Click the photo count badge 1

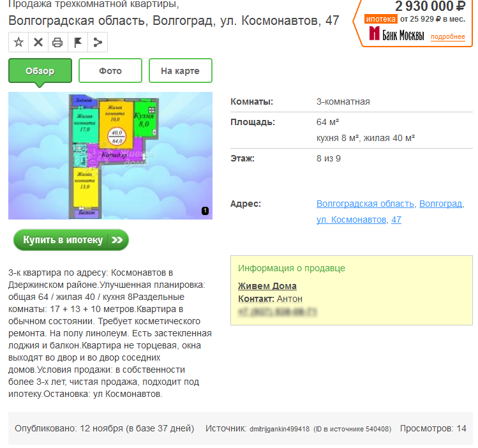pyautogui.click(x=205, y=211)
